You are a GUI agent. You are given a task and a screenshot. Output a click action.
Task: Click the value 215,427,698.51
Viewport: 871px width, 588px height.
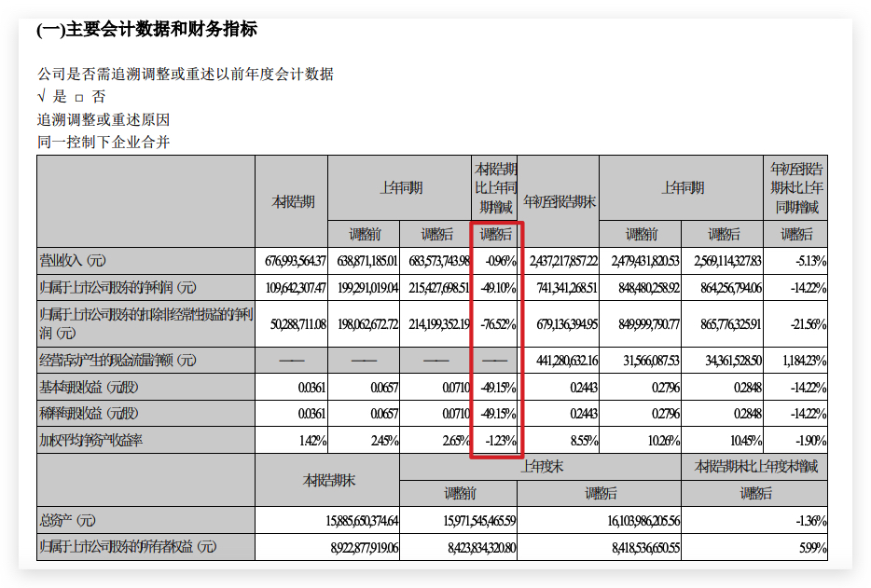(x=439, y=288)
